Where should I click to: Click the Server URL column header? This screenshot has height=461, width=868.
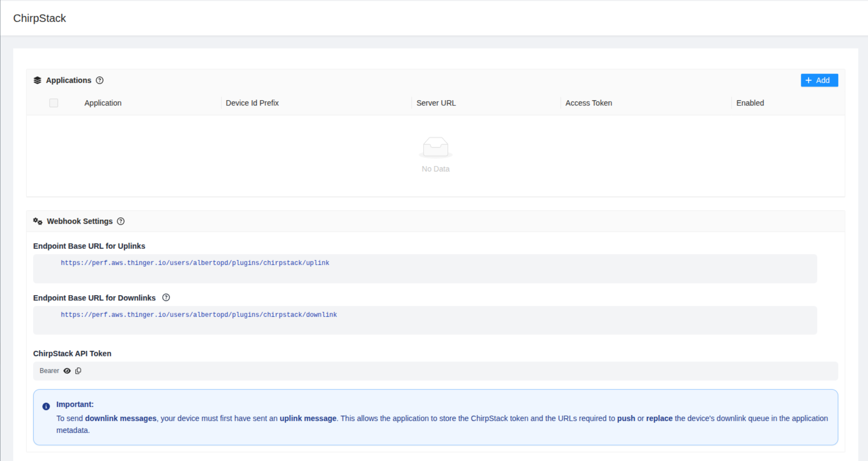436,103
